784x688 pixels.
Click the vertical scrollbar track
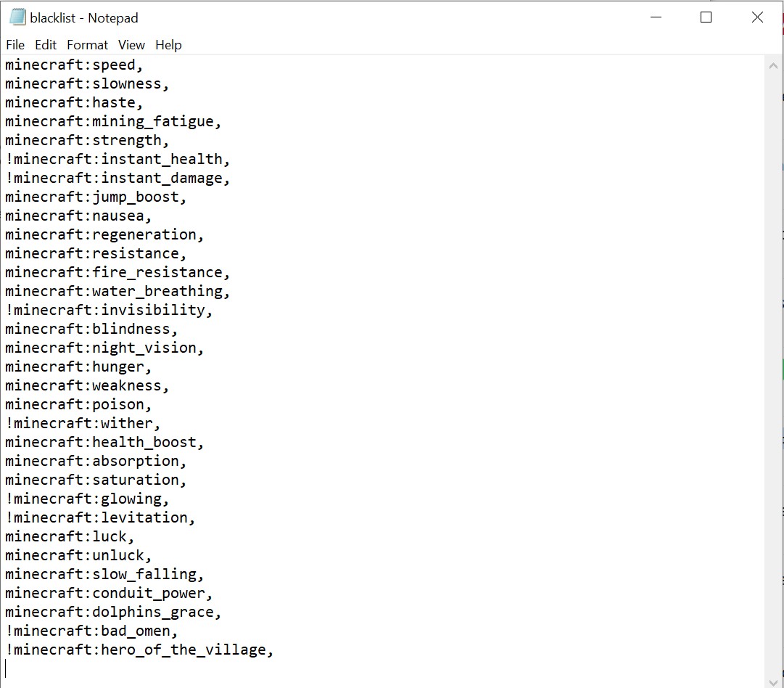pos(772,363)
